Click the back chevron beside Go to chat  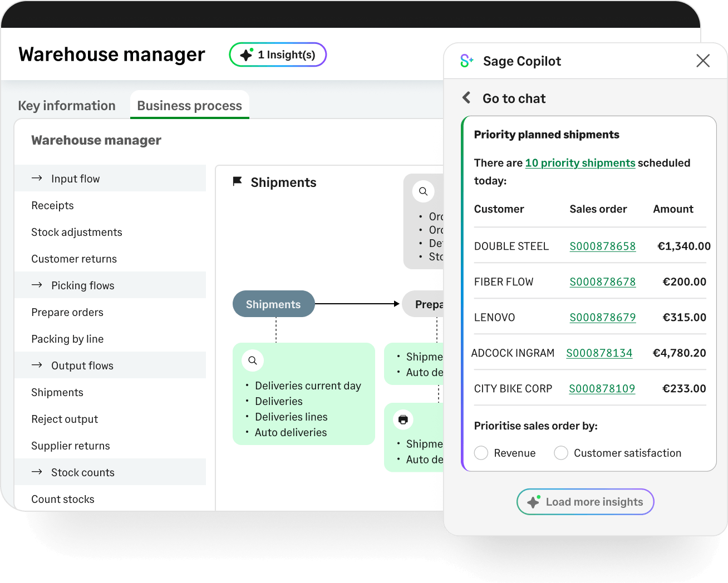(x=466, y=98)
